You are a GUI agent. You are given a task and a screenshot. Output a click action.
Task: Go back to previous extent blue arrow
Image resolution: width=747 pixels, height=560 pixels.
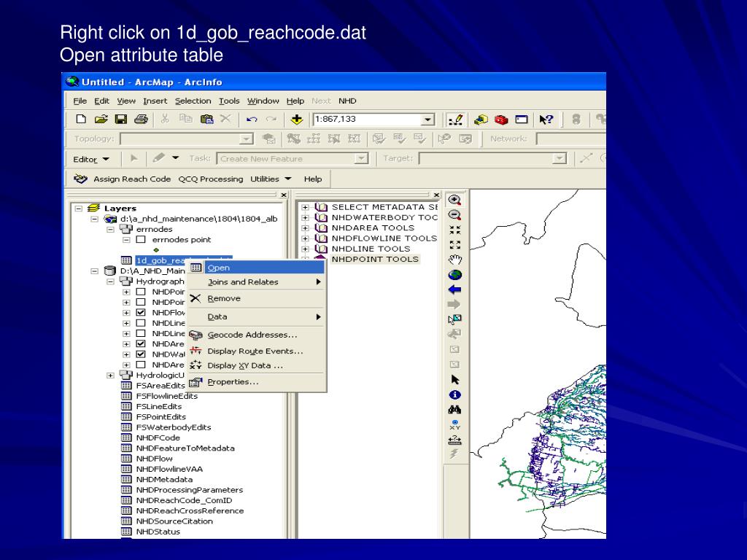point(455,289)
